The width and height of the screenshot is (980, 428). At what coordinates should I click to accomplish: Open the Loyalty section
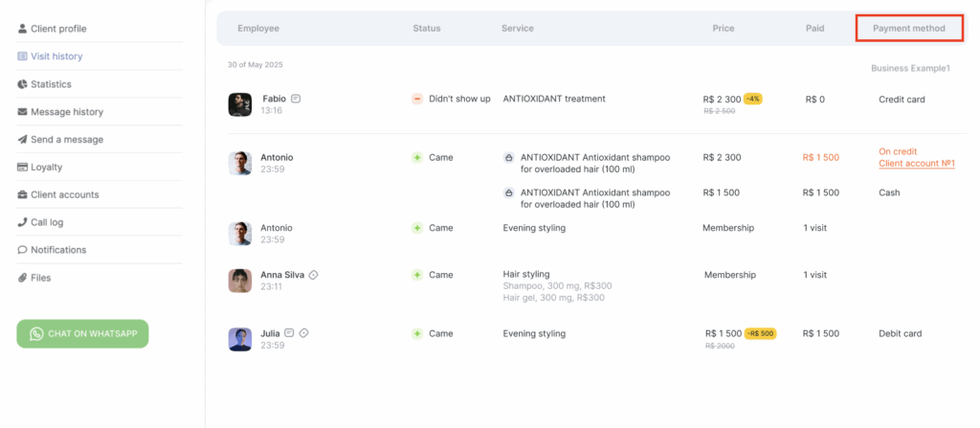tap(46, 168)
